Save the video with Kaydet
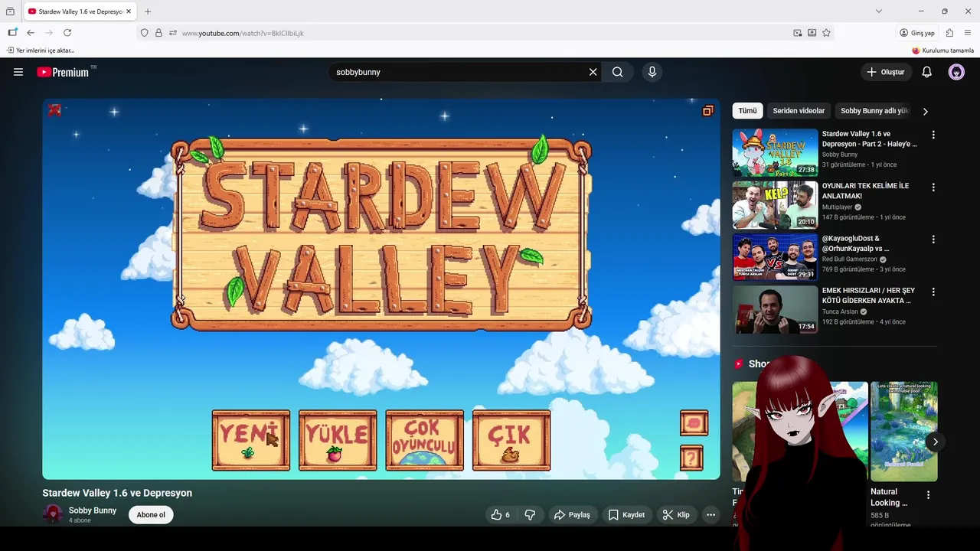 pyautogui.click(x=626, y=515)
